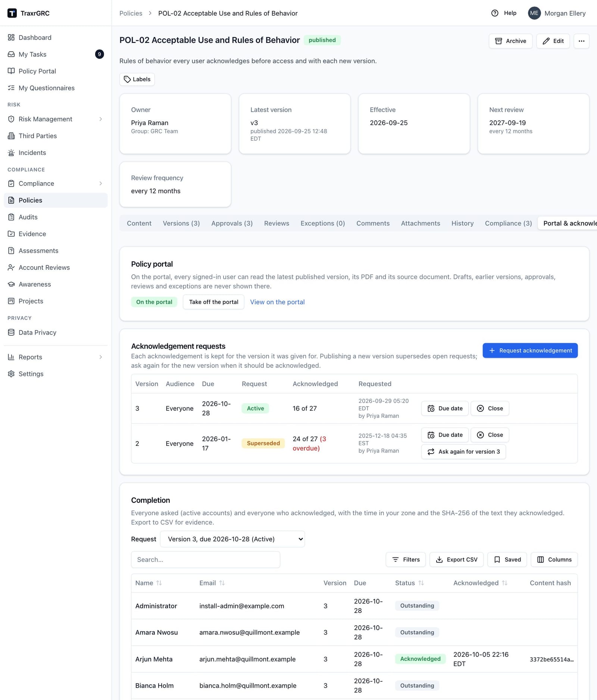
Task: Sort the table by Email column
Action: (212, 583)
